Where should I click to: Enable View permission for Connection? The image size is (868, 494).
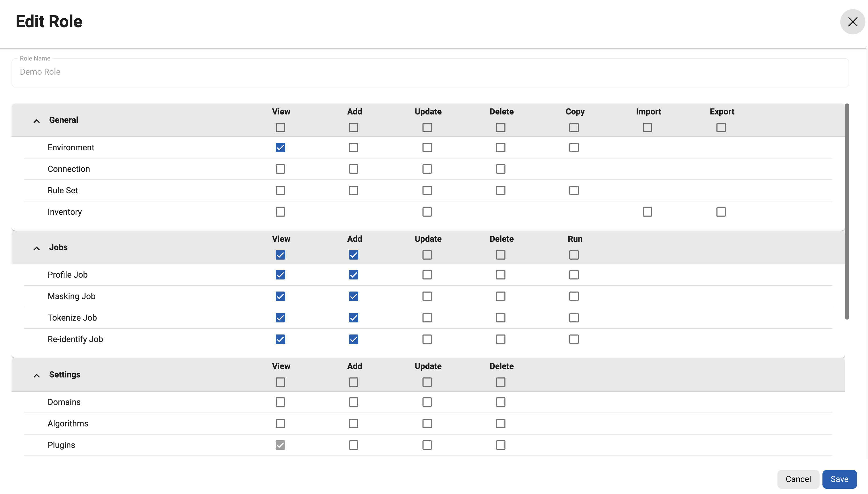(280, 169)
